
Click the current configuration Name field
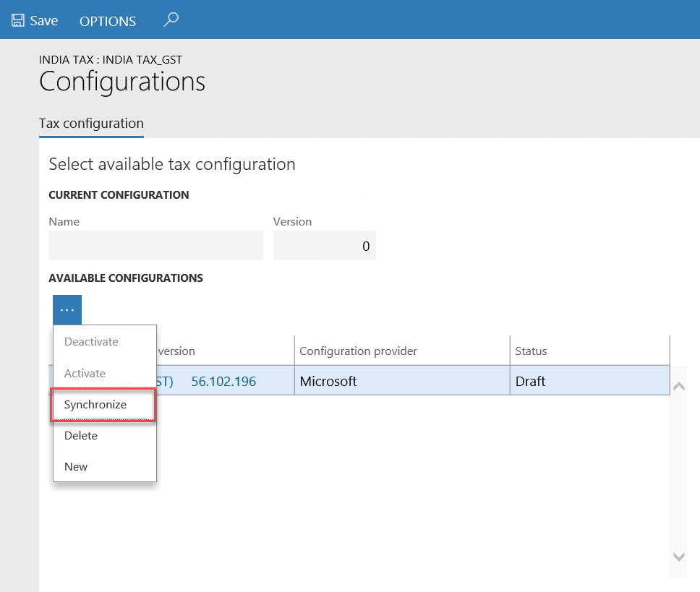click(155, 245)
